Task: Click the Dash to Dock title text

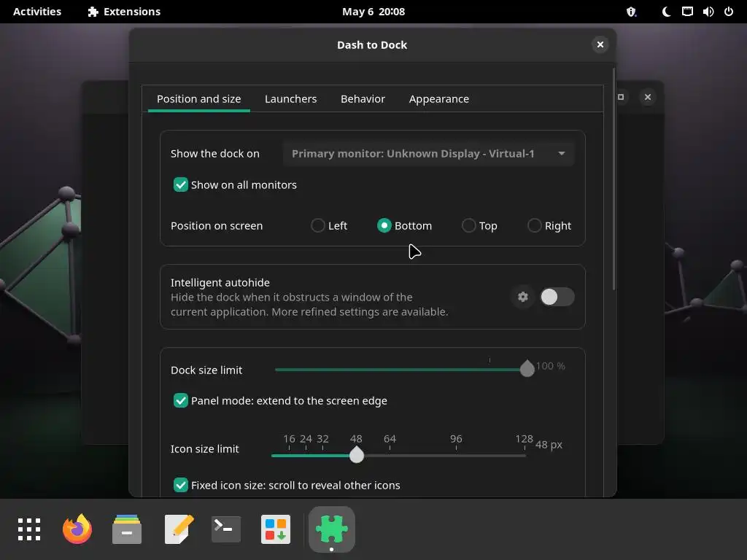Action: 372,44
